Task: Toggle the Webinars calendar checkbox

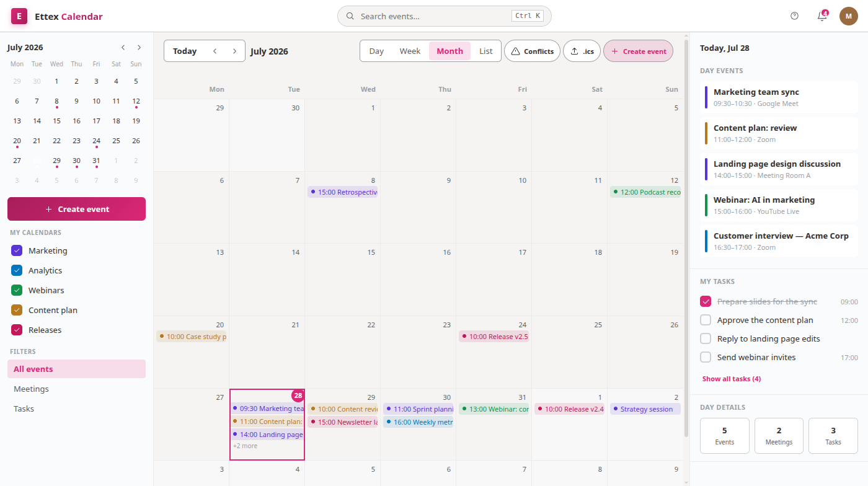Action: (17, 290)
